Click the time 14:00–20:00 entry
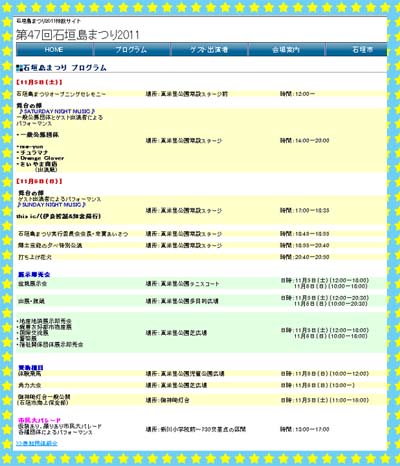The height and width of the screenshot is (466, 400). (x=305, y=141)
